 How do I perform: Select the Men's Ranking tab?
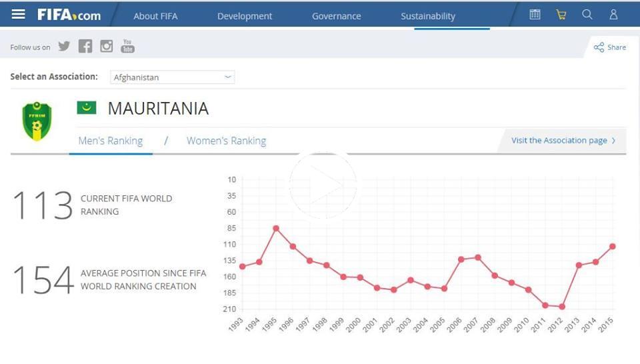[111, 141]
